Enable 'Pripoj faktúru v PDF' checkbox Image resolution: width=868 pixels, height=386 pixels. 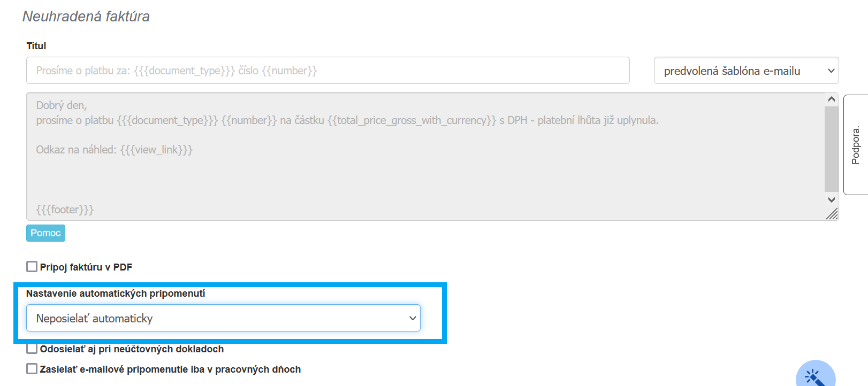[x=32, y=267]
